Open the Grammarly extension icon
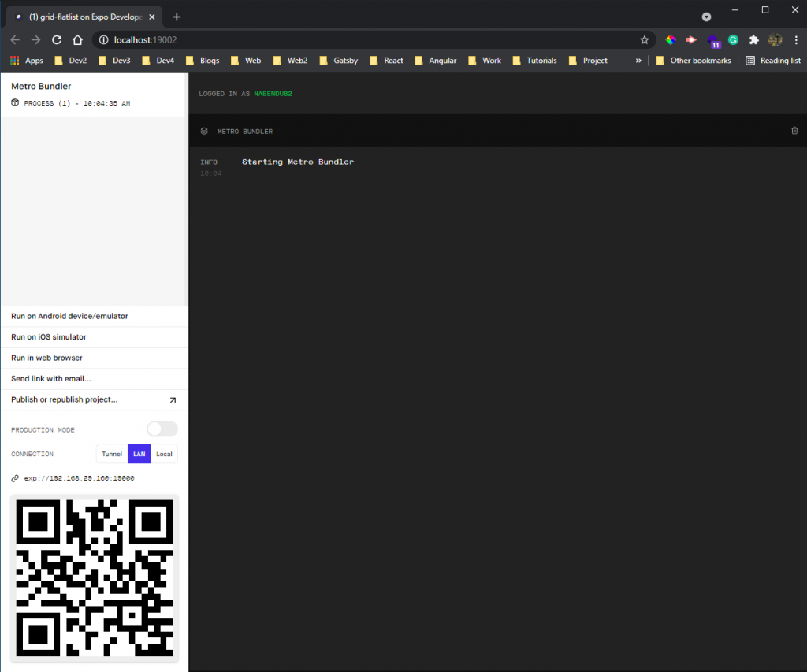 [x=734, y=39]
